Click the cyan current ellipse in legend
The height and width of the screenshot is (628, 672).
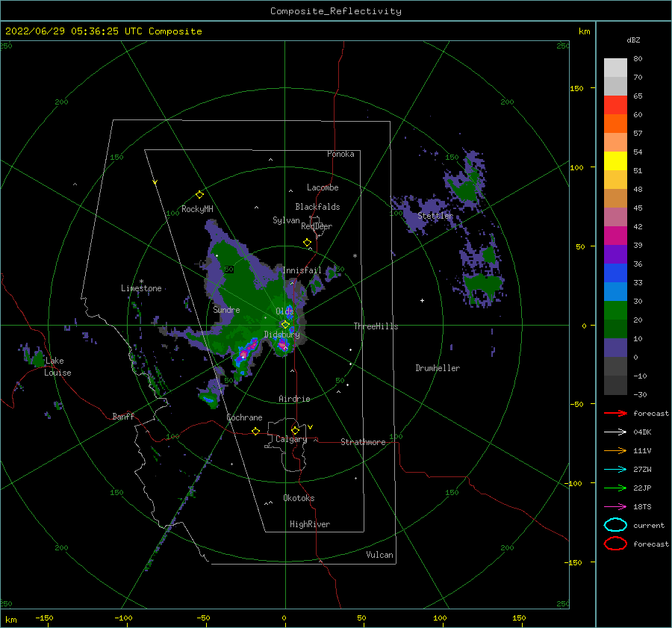pyautogui.click(x=615, y=525)
